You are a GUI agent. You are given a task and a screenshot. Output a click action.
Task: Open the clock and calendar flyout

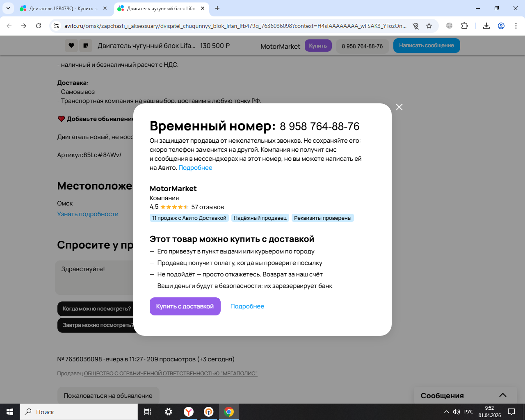point(490,412)
